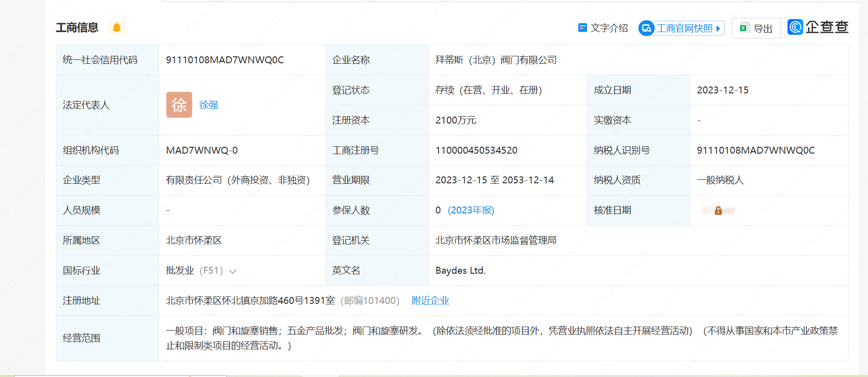This screenshot has width=868, height=377.
Task: Click the 企查查 logo
Action: (x=818, y=27)
